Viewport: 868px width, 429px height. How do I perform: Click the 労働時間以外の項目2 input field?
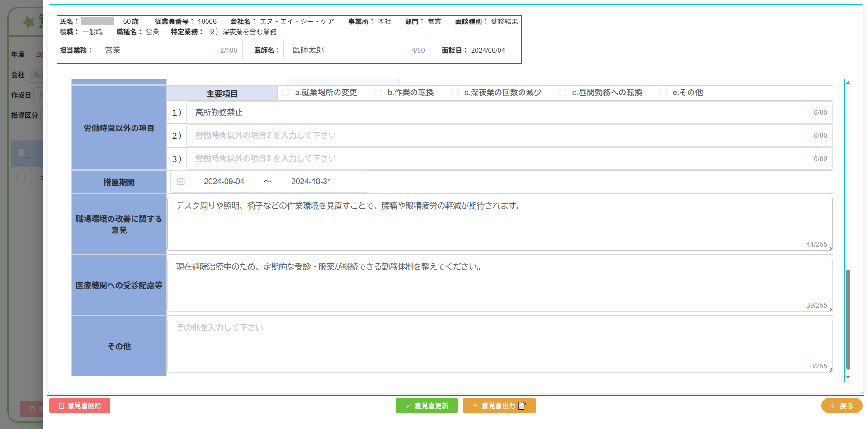tap(497, 135)
